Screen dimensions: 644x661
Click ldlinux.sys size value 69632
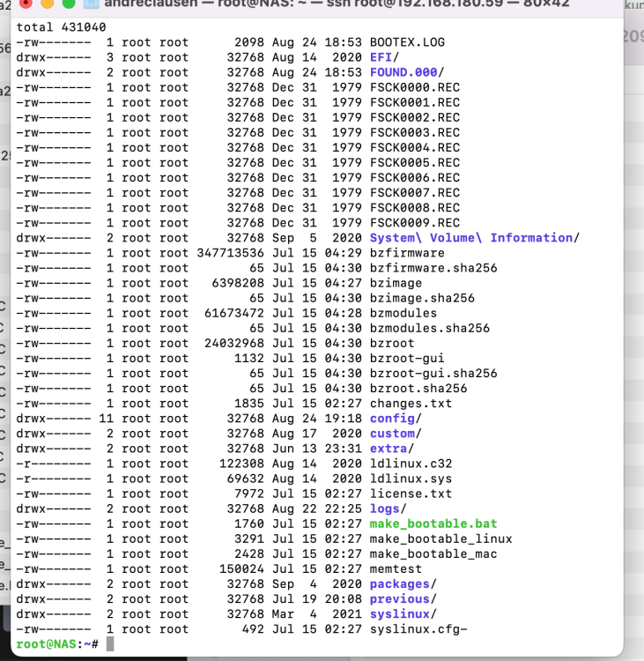point(245,479)
